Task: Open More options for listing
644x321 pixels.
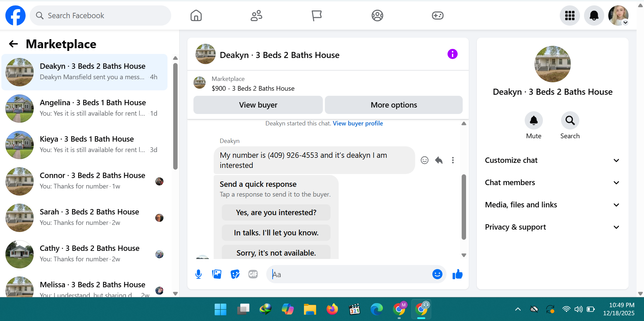Action: tap(394, 105)
